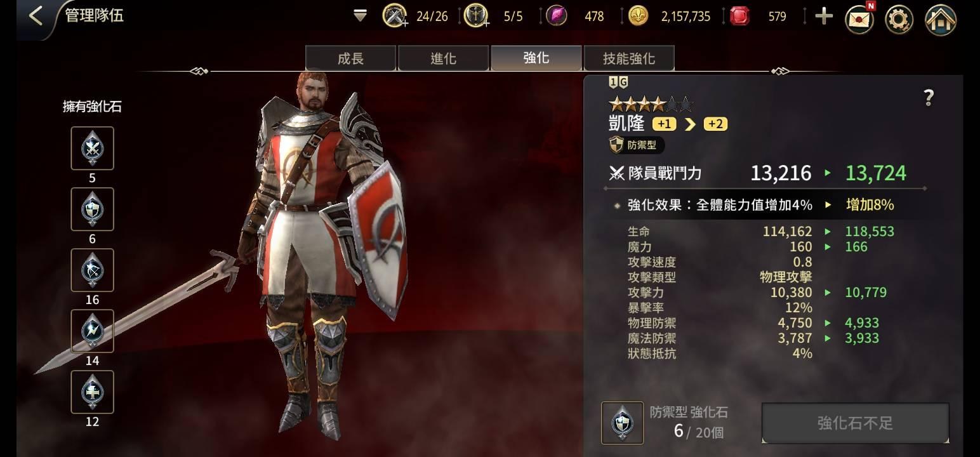
Task: Switch to the 進化 tab
Action: point(443,58)
